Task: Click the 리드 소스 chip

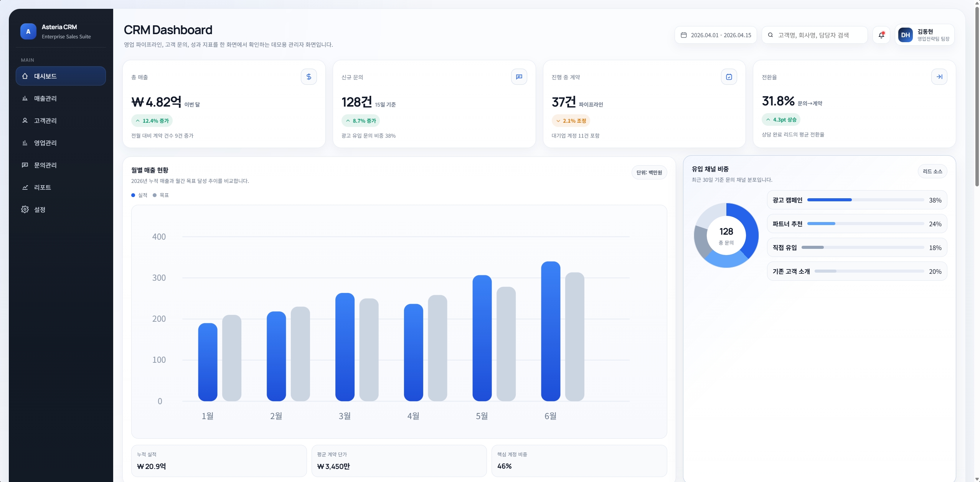Action: 932,171
